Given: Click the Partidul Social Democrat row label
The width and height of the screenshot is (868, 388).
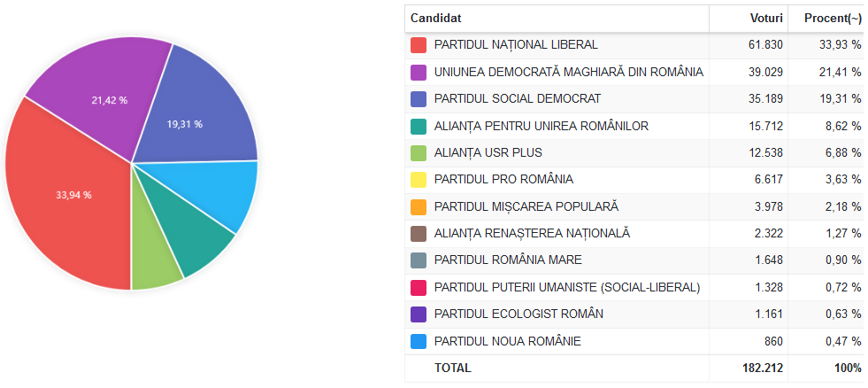Looking at the screenshot, I should tap(518, 98).
